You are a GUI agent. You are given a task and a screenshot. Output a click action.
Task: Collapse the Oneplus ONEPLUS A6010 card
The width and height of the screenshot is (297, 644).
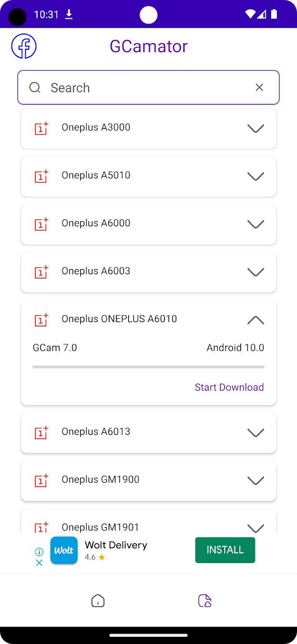255,320
